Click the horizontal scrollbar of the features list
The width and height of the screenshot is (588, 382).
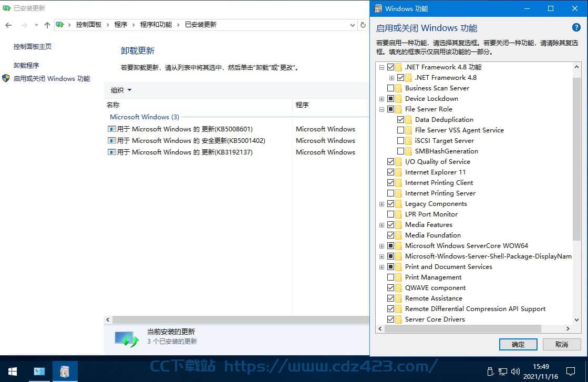[463, 329]
